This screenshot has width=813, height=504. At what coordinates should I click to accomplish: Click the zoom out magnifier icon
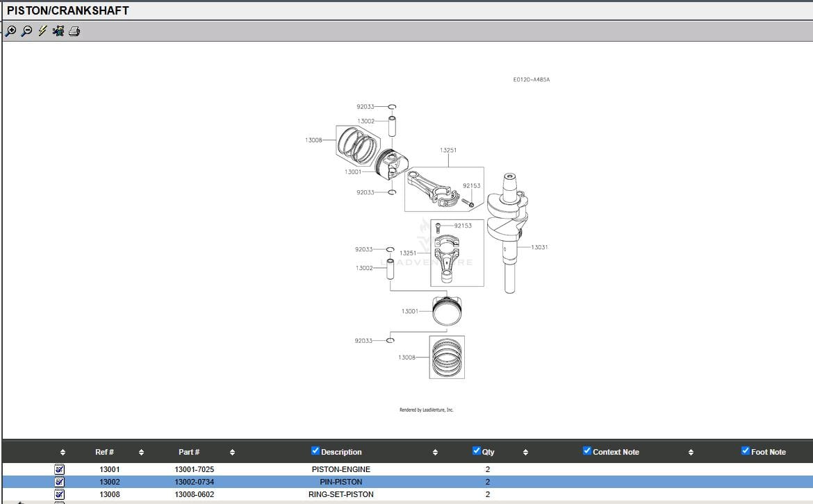27,31
